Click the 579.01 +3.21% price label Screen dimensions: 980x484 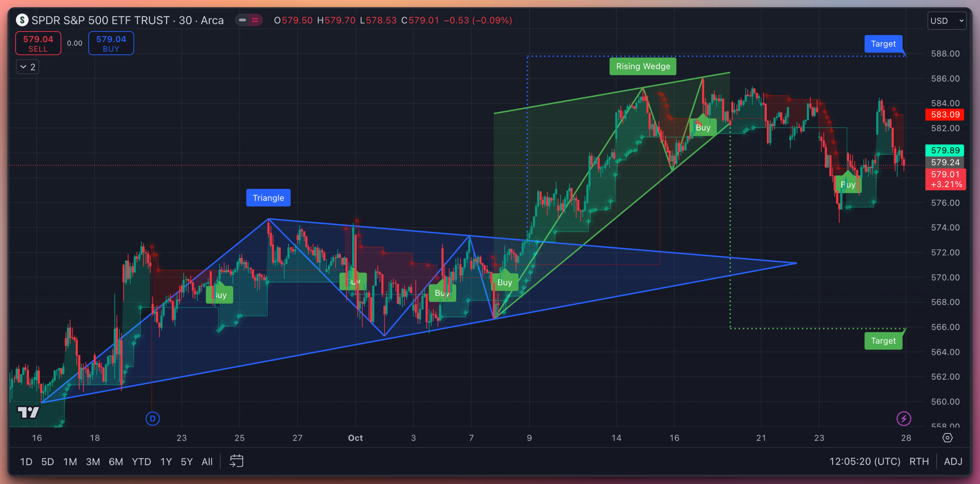click(x=946, y=179)
